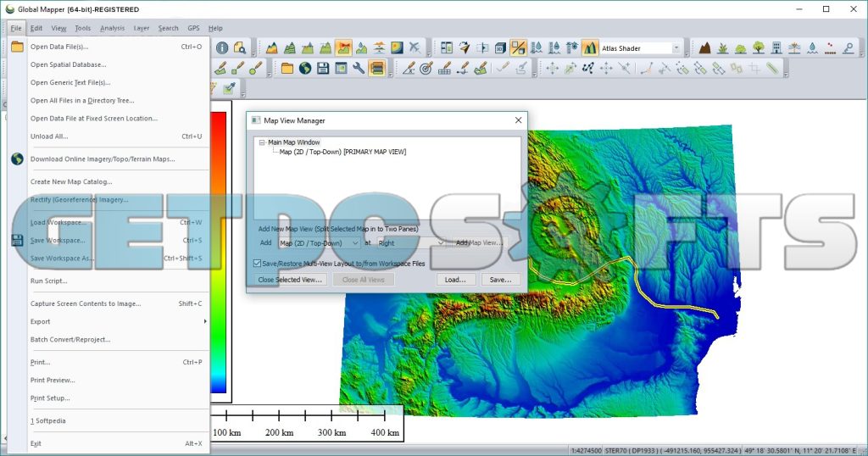
Task: Select the Create Circle Area tool
Action: tap(256, 69)
